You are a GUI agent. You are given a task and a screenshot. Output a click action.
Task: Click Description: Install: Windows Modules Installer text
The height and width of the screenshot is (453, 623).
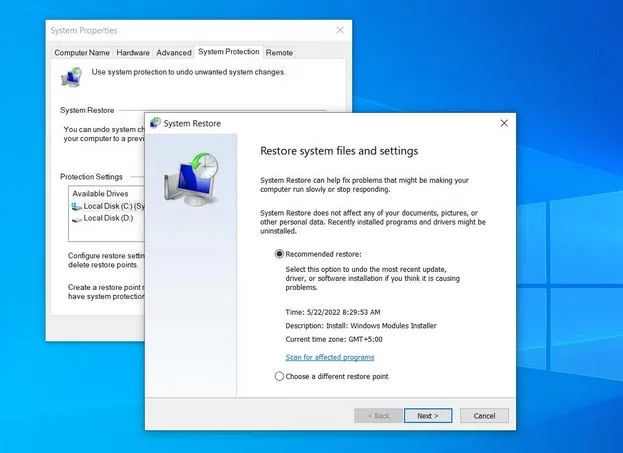pos(361,326)
